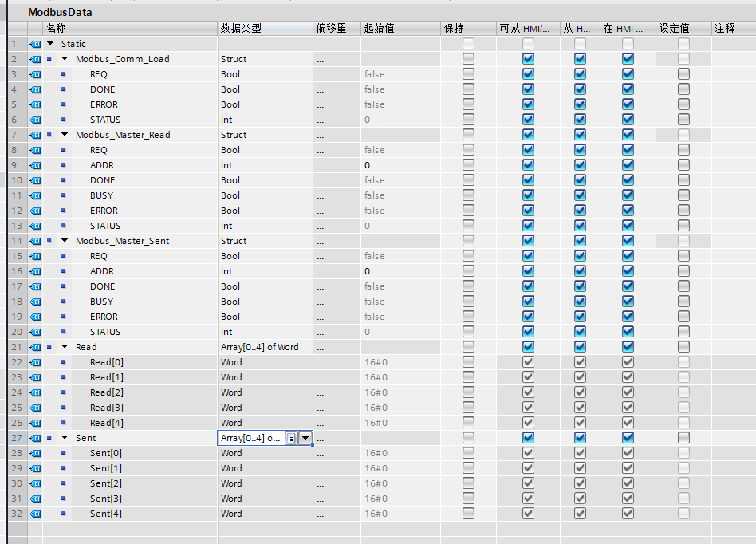Collapse the Static section

point(51,44)
